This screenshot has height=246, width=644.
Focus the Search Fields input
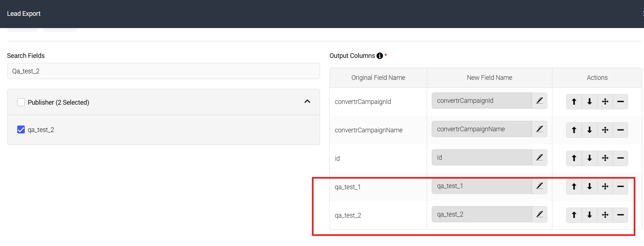click(x=163, y=71)
